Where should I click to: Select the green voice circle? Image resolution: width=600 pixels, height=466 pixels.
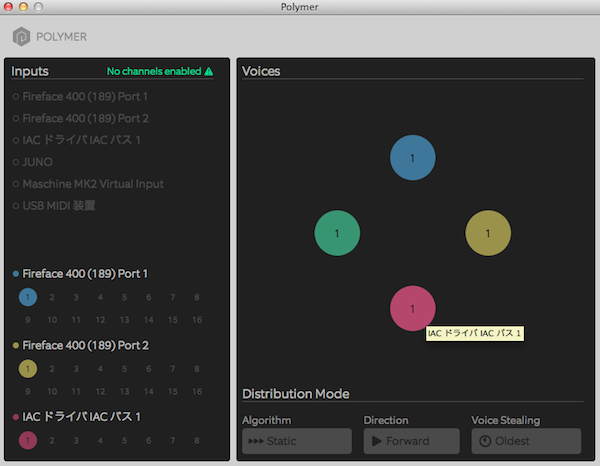[337, 233]
